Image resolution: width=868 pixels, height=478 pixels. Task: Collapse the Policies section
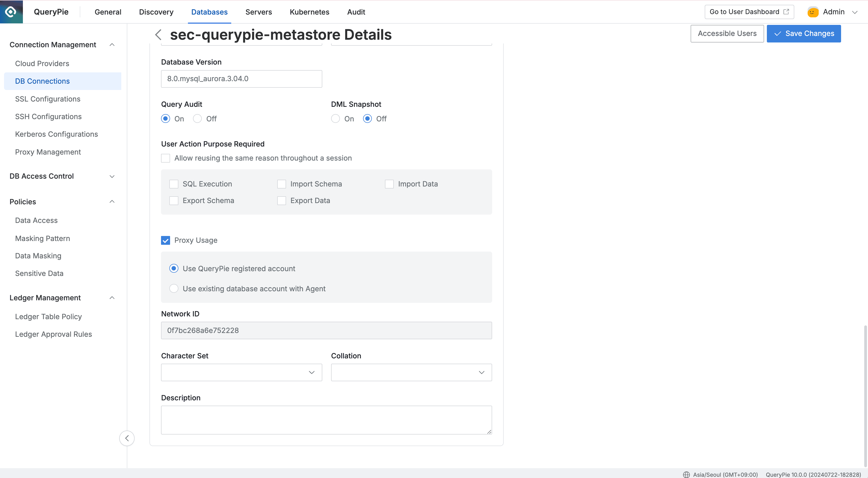coord(112,201)
